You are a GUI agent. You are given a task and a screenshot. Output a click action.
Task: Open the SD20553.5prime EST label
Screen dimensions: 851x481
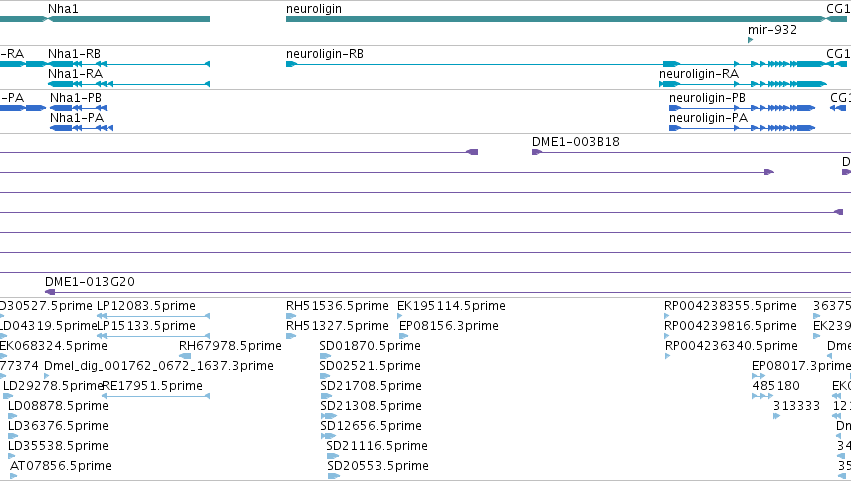[378, 466]
